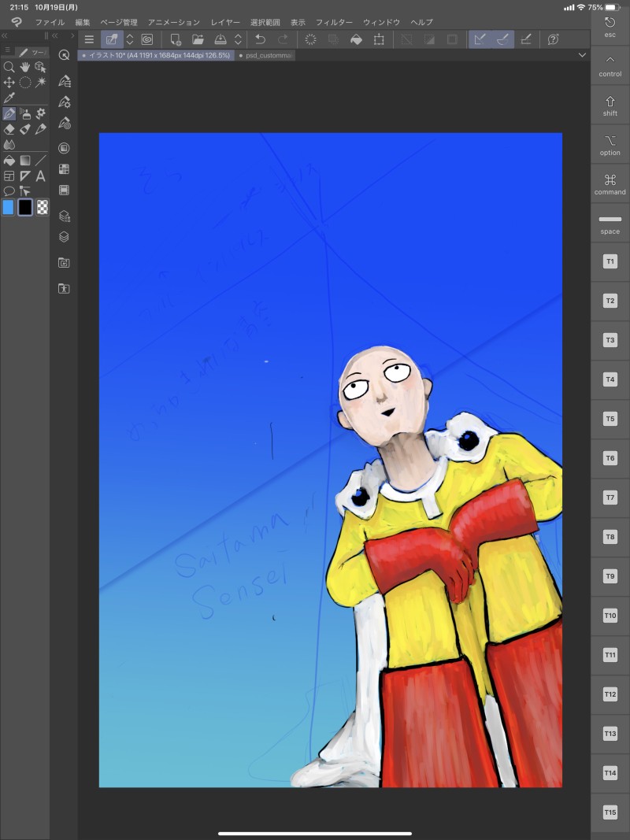Screen dimensions: 630x840
Task: Open the Brush Size panel icon
Action: click(x=65, y=124)
